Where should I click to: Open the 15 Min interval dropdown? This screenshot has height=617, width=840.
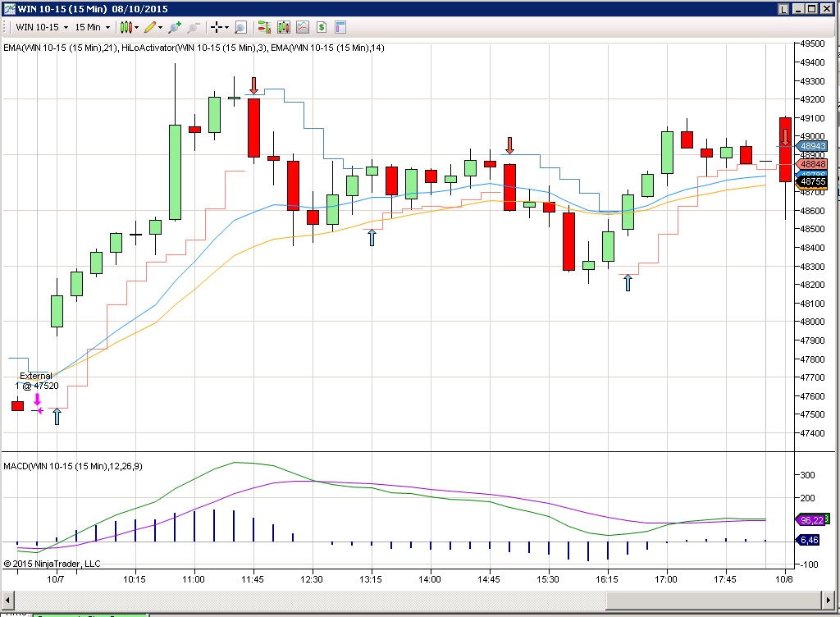click(92, 27)
